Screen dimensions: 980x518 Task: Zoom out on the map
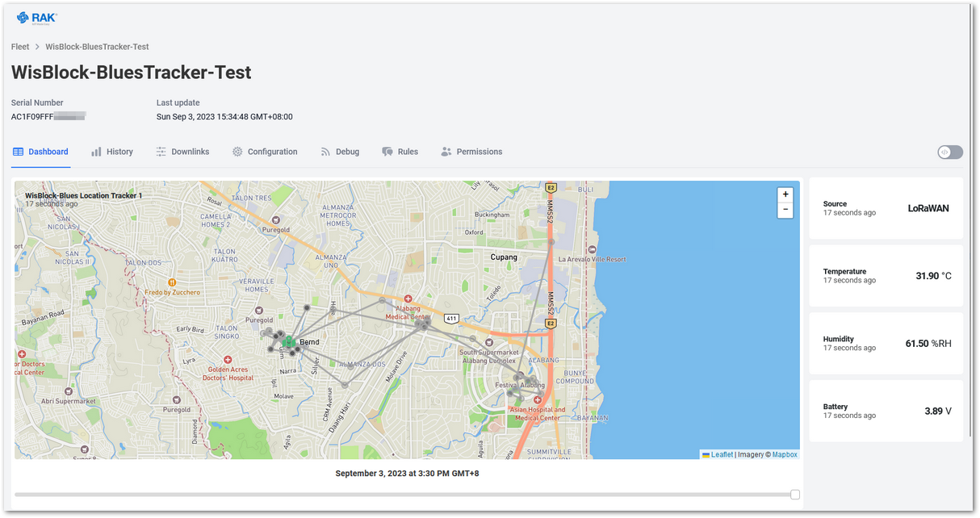(x=785, y=210)
